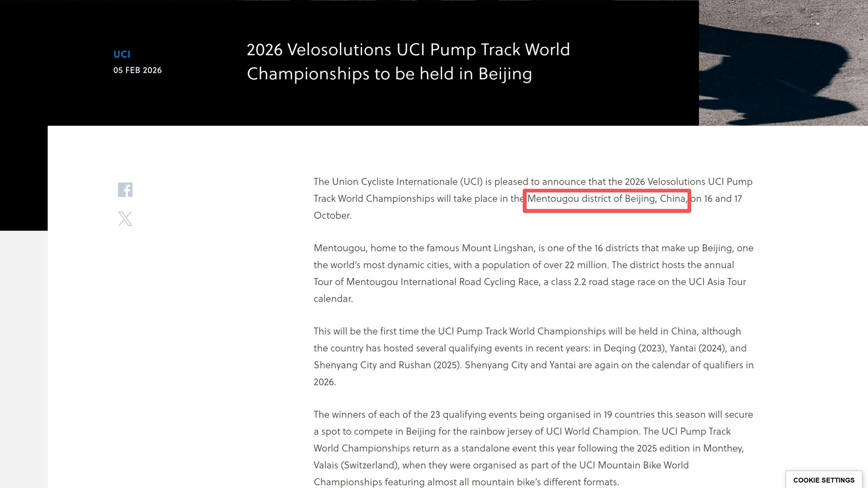Click the shadow photo in the header

click(x=783, y=62)
